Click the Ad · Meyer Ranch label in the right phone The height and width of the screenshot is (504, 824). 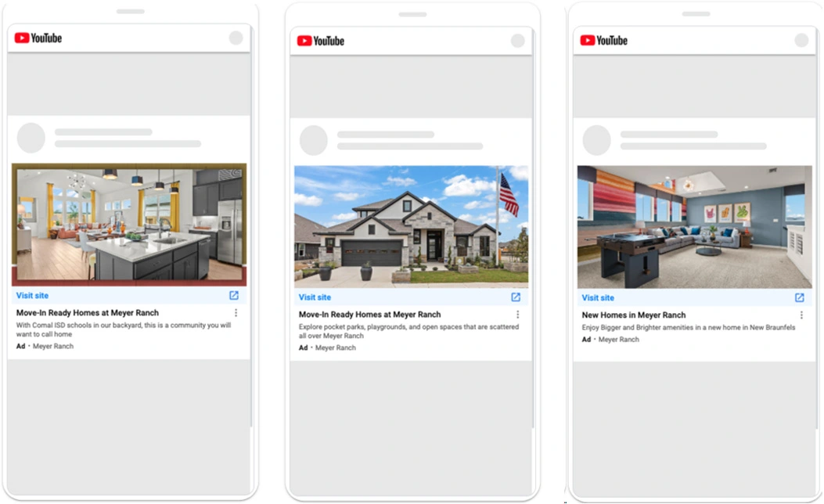tap(610, 340)
